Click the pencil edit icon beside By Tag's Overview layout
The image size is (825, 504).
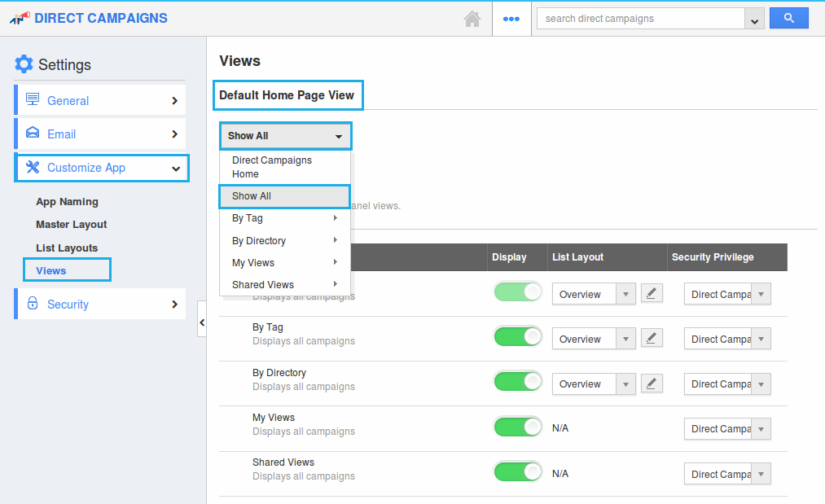click(x=651, y=338)
